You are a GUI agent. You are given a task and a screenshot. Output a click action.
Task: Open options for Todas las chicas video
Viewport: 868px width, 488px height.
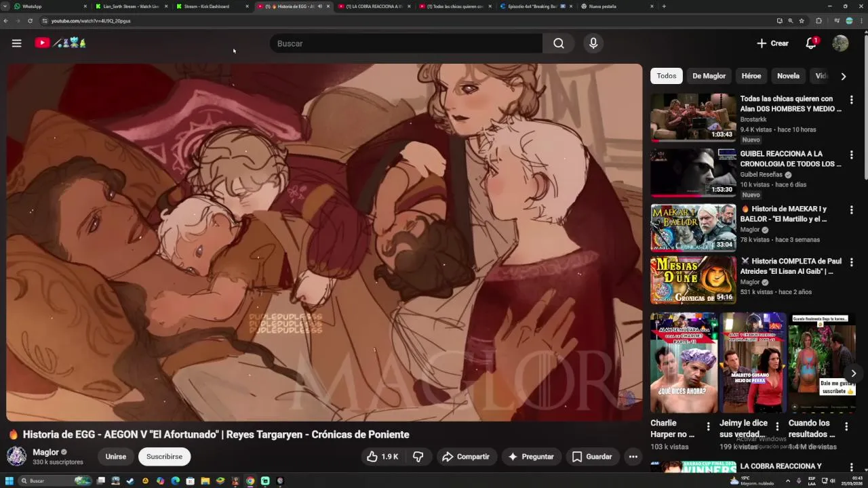tap(851, 100)
